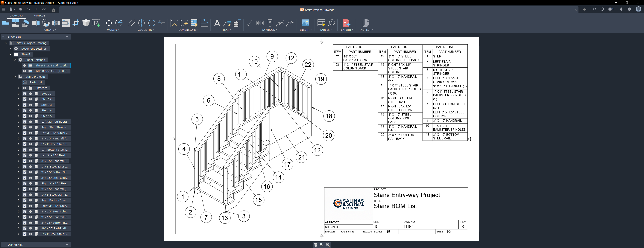
Task: Uncheck the Step 1:1 checkbox
Action: click(25, 94)
